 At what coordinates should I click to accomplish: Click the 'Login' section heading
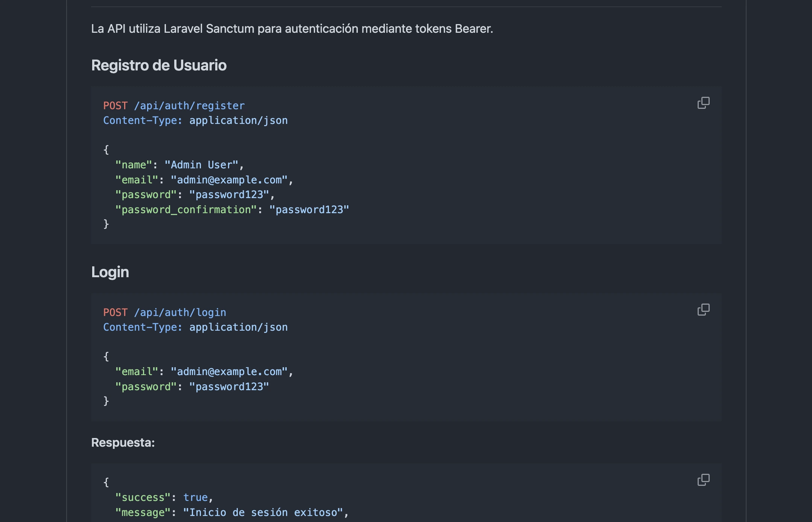click(x=110, y=272)
